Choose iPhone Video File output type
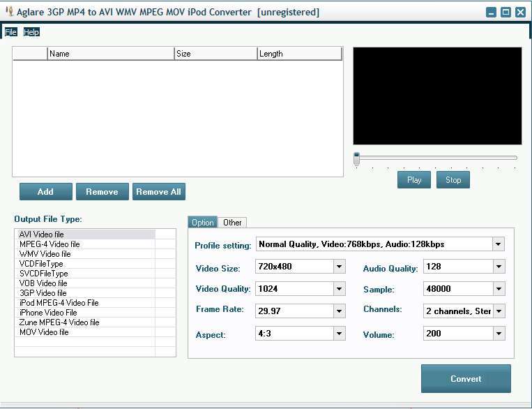Viewport: 532px width, 409px height. [48, 313]
